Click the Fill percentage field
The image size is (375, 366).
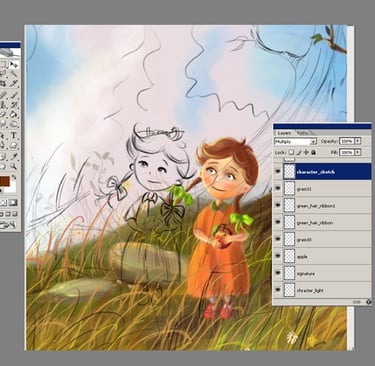347,152
